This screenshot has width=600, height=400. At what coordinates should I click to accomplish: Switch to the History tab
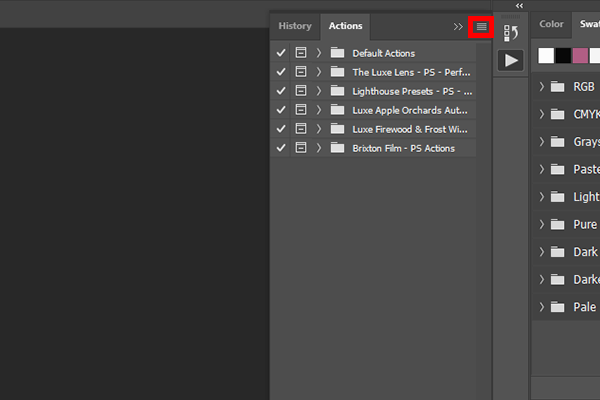295,26
